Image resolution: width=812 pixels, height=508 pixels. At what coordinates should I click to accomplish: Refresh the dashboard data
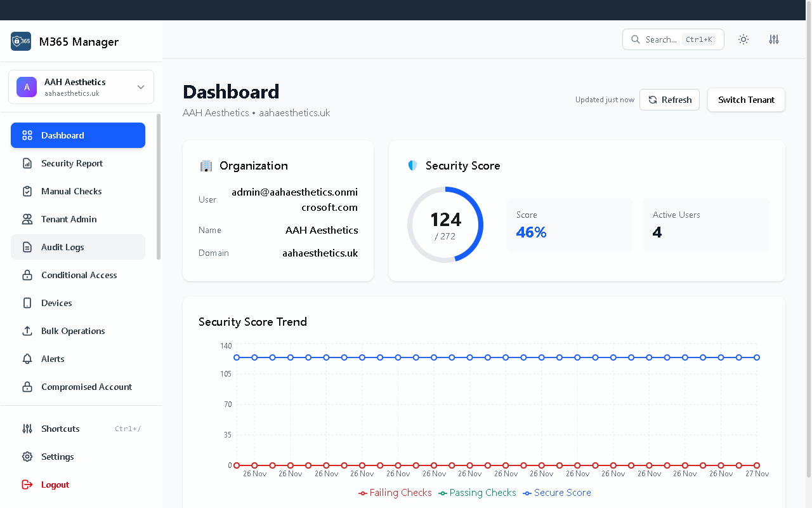(x=669, y=100)
